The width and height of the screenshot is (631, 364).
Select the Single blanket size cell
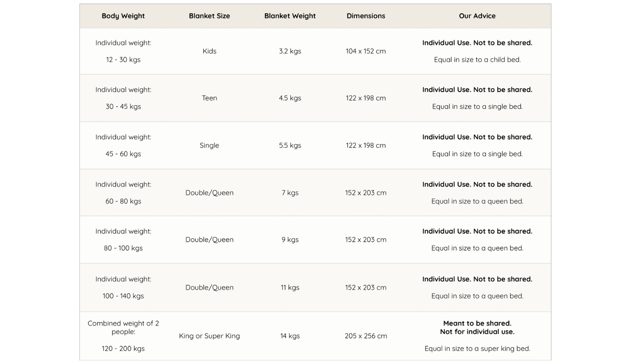[x=209, y=145]
